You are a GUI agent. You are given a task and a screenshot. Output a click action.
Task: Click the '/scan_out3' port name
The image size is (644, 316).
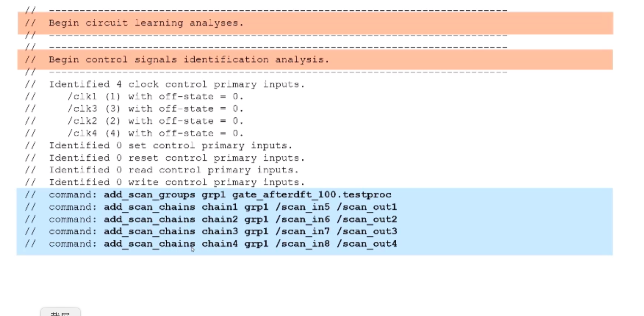coord(367,232)
